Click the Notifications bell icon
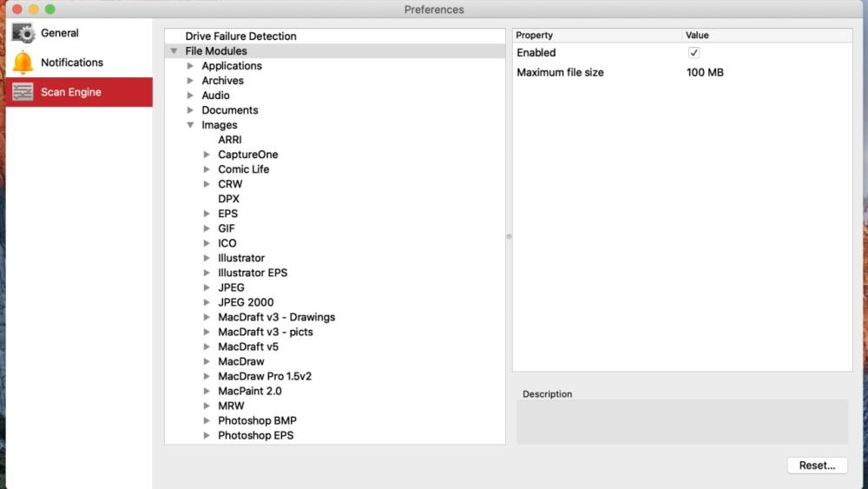The height and width of the screenshot is (489, 868). [x=23, y=63]
